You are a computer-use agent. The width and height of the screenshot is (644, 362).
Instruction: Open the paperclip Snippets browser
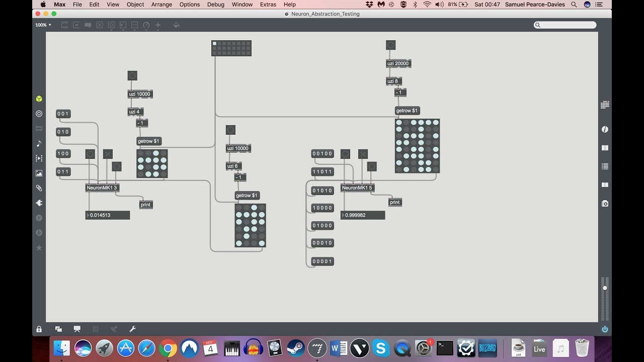(x=39, y=188)
